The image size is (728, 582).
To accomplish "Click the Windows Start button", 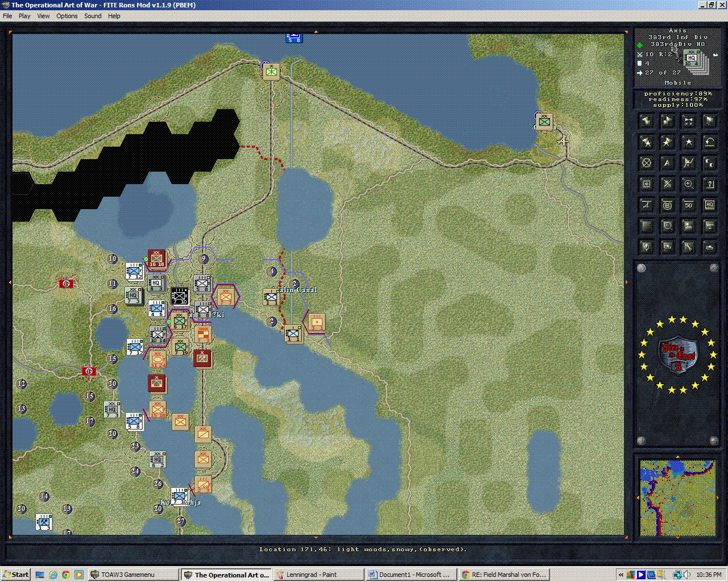I will 15,574.
